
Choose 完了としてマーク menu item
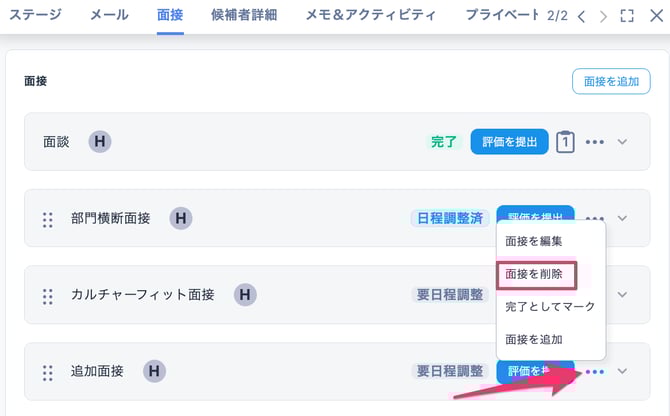click(x=550, y=306)
